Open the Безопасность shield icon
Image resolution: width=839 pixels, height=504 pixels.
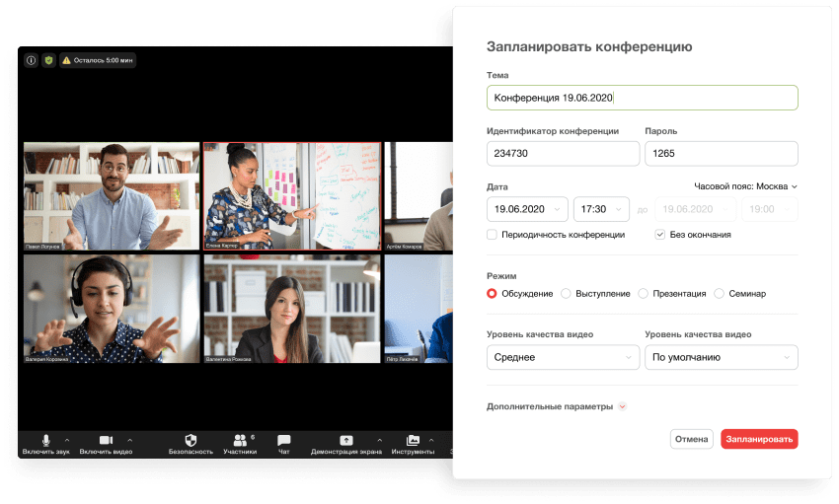[x=191, y=440]
